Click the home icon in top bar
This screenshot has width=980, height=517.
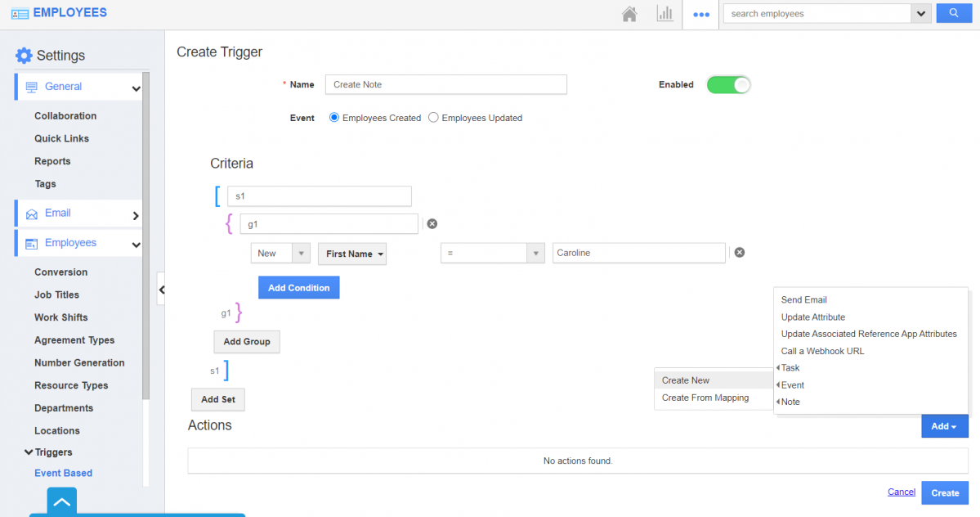click(x=629, y=14)
